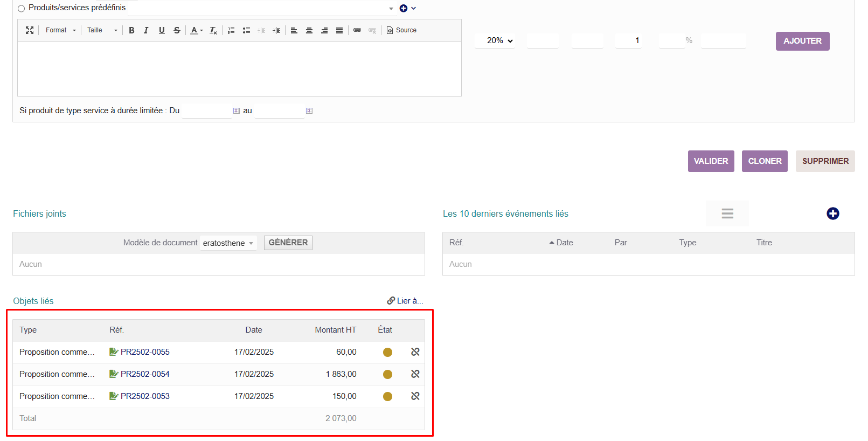The image size is (868, 441).
Task: Maximize the rich text editor
Action: click(x=30, y=30)
